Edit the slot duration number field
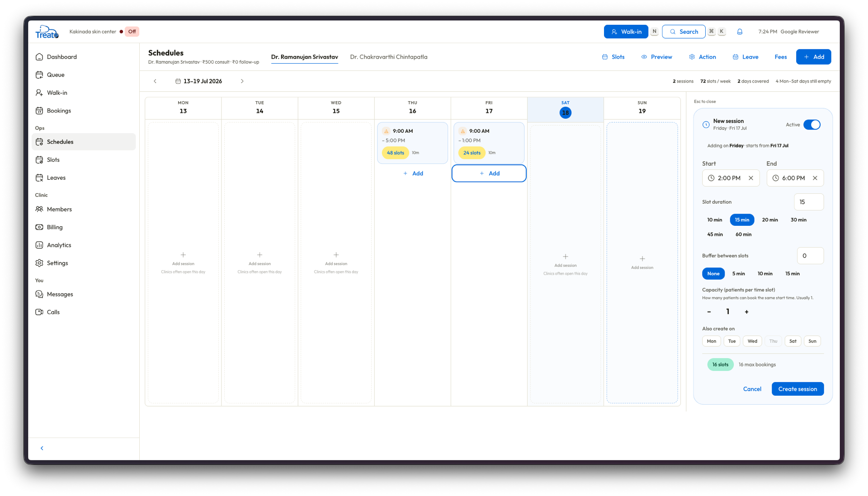The image size is (868, 496). pyautogui.click(x=808, y=202)
